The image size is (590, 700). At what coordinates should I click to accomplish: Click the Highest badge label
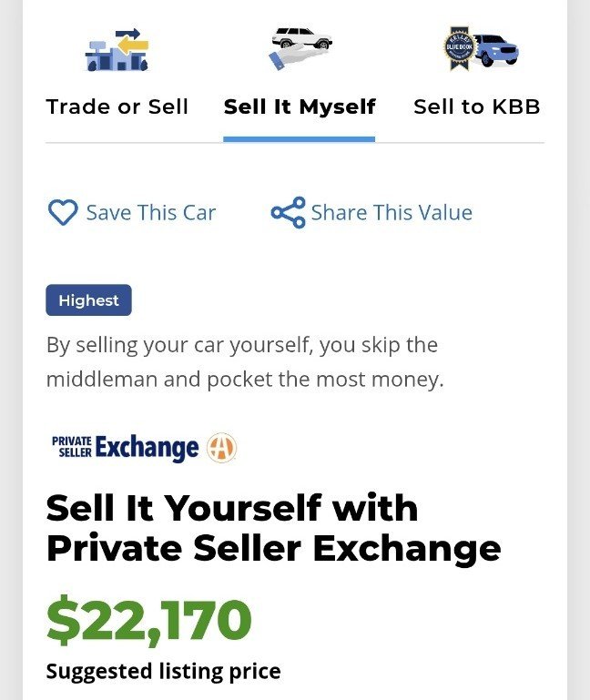(x=89, y=300)
